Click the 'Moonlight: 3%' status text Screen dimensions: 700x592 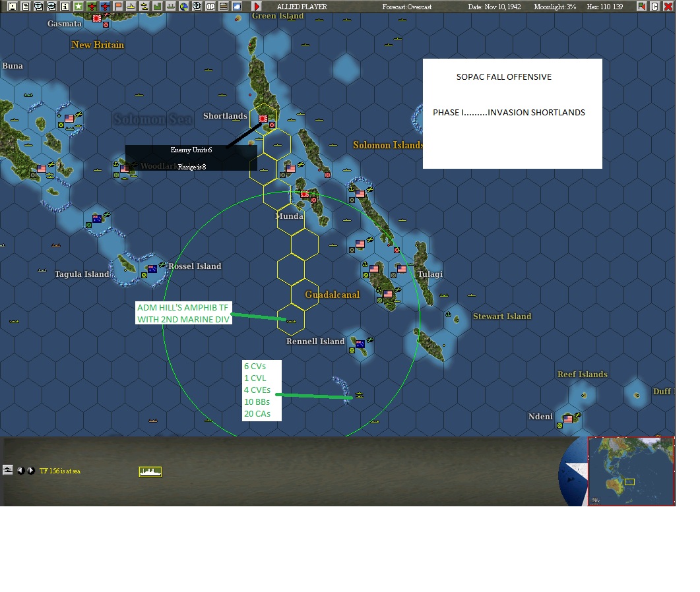555,7
